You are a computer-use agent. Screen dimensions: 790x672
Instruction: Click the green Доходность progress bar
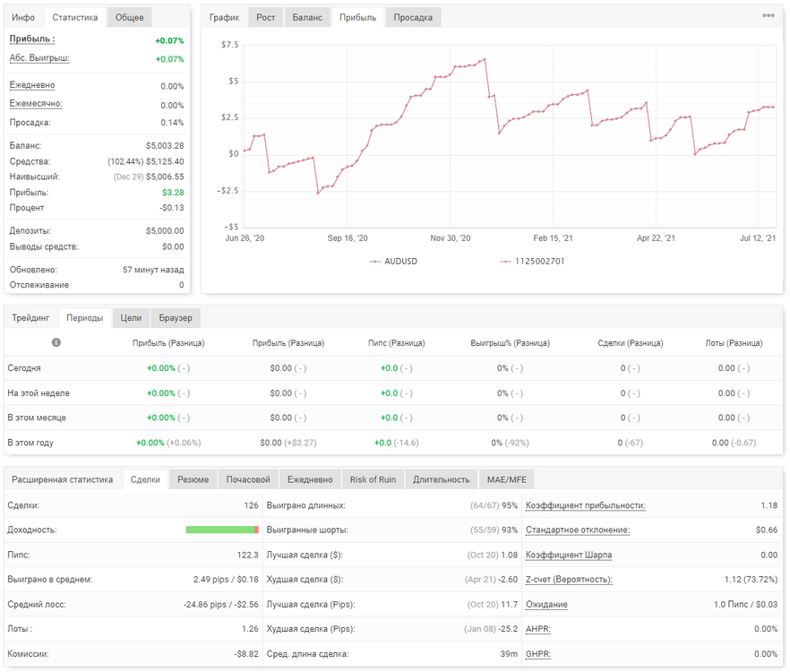point(222,530)
